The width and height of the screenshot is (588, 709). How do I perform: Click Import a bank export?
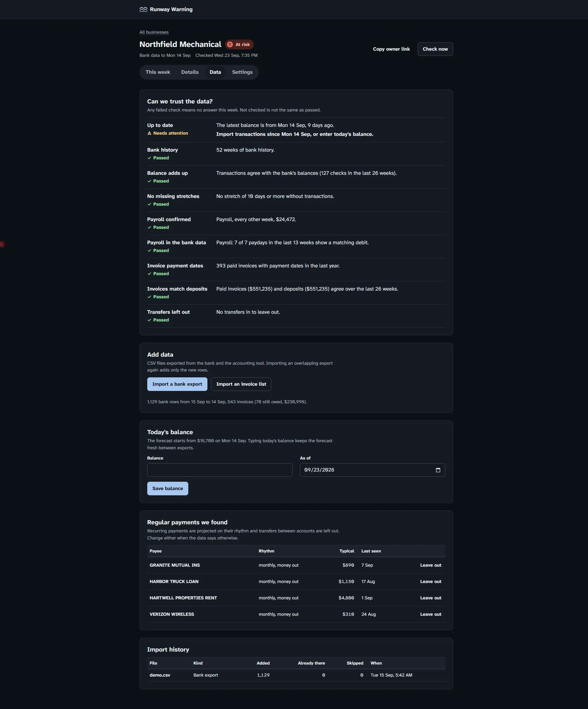[x=177, y=384]
